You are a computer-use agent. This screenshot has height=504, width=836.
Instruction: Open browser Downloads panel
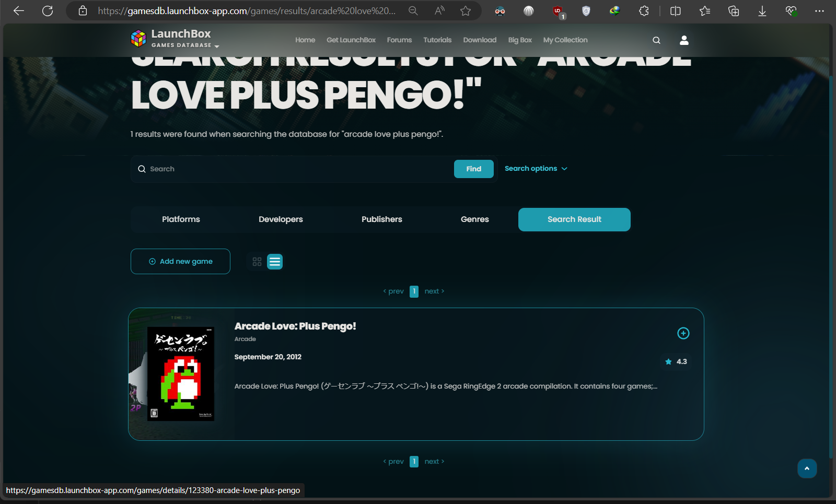click(x=762, y=11)
